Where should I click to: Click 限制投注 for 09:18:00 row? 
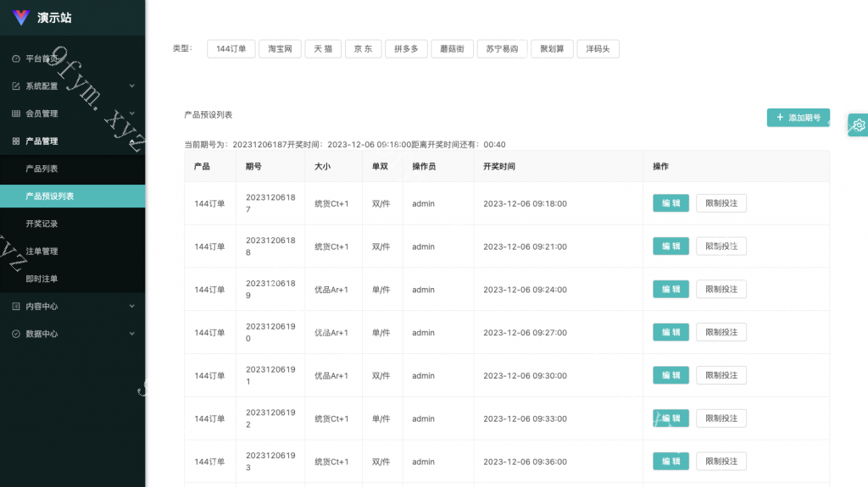721,203
